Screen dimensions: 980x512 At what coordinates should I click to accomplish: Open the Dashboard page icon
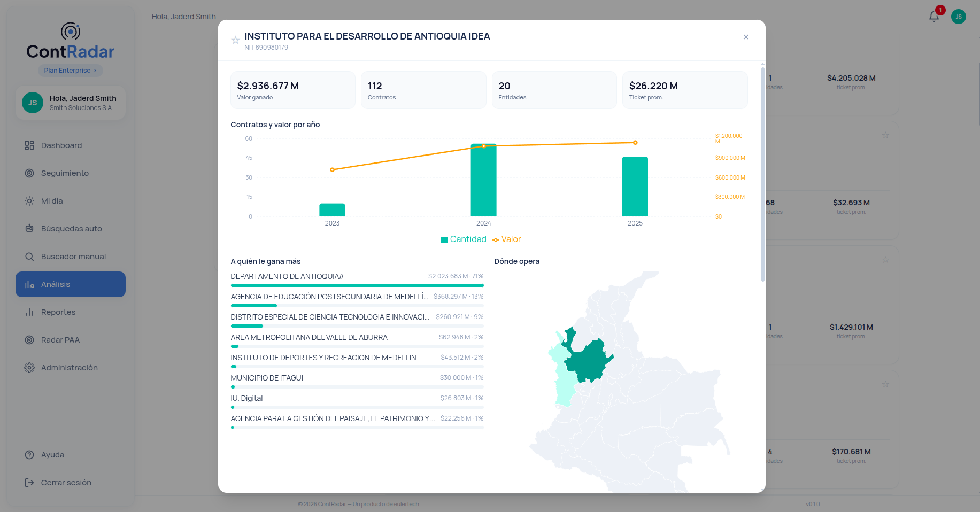(x=29, y=145)
